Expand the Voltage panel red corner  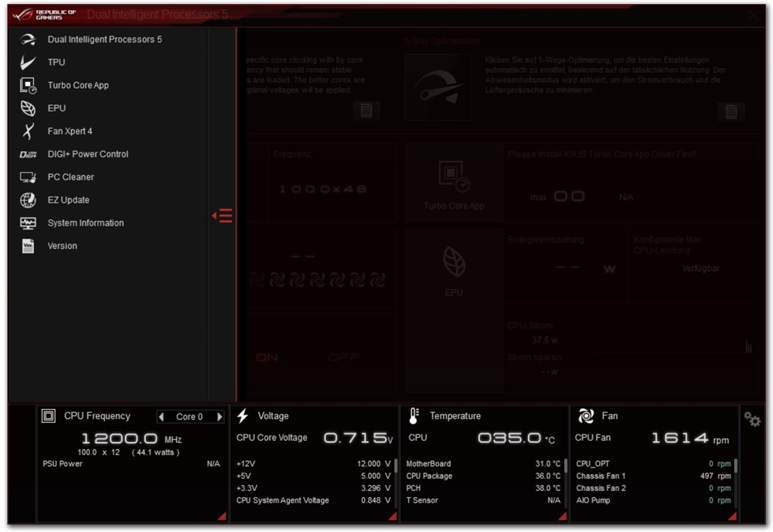pos(393,516)
